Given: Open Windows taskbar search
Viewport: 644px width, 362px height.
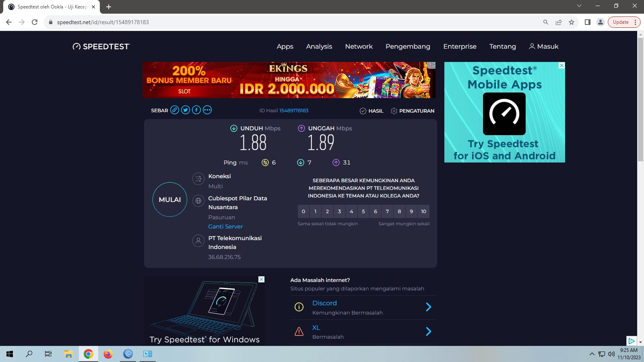Looking at the screenshot, I should point(29,354).
